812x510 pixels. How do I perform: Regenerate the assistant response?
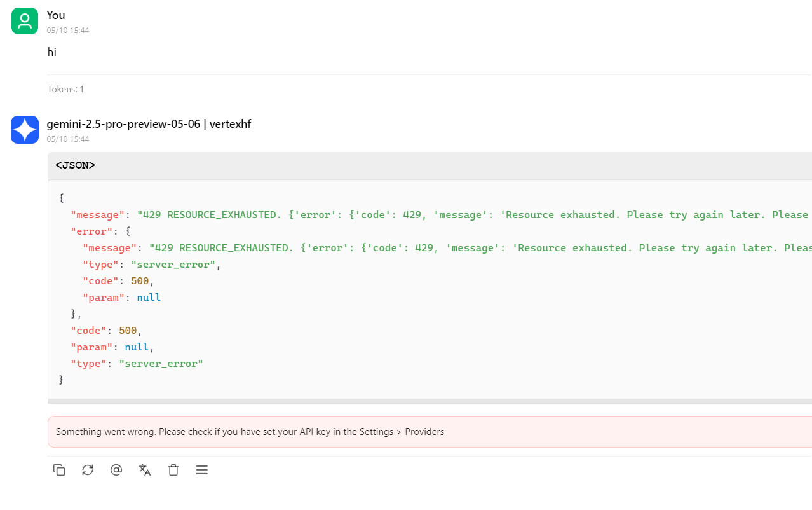point(88,470)
